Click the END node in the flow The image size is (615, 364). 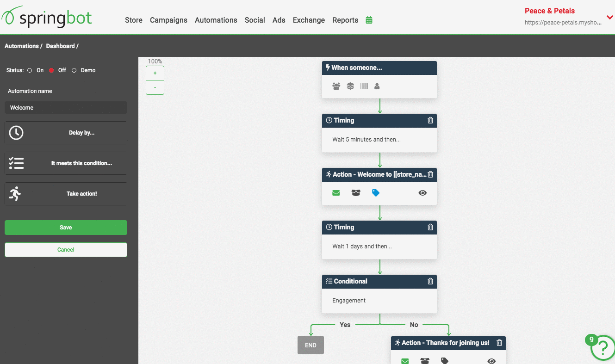point(311,345)
